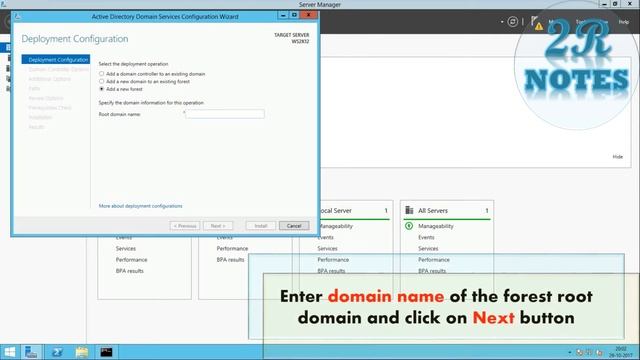Maximize the Configuration Wizard window
This screenshot has width=640, height=360.
(294, 15)
